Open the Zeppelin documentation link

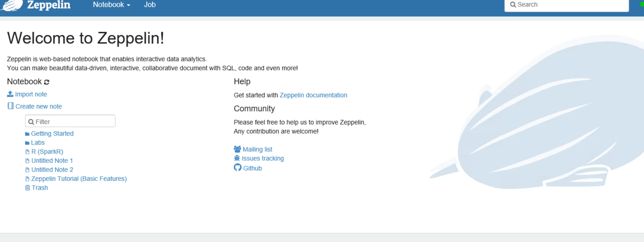[x=313, y=95]
